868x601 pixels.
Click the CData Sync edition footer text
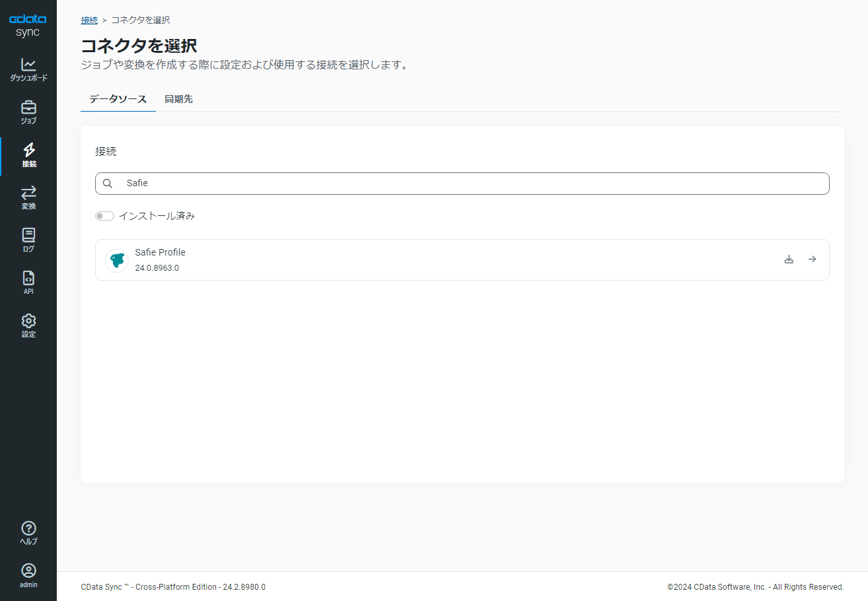173,587
